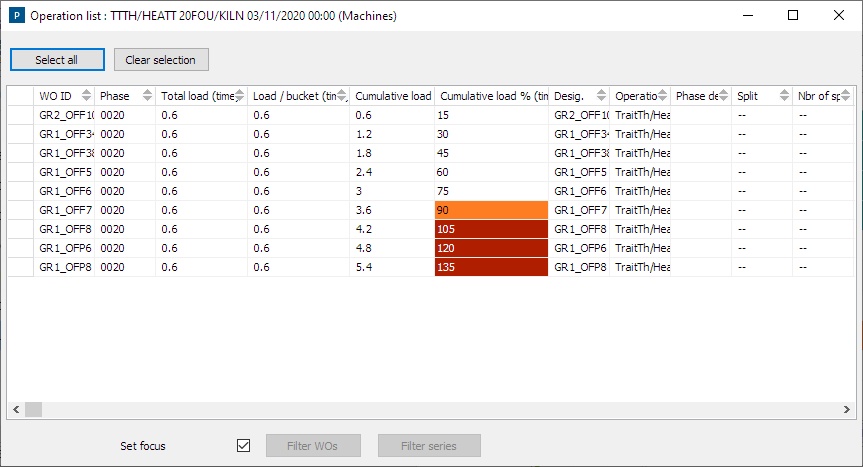Screen dimensions: 863x467
Task: Sort by Desig. column arrows
Action: 601,96
